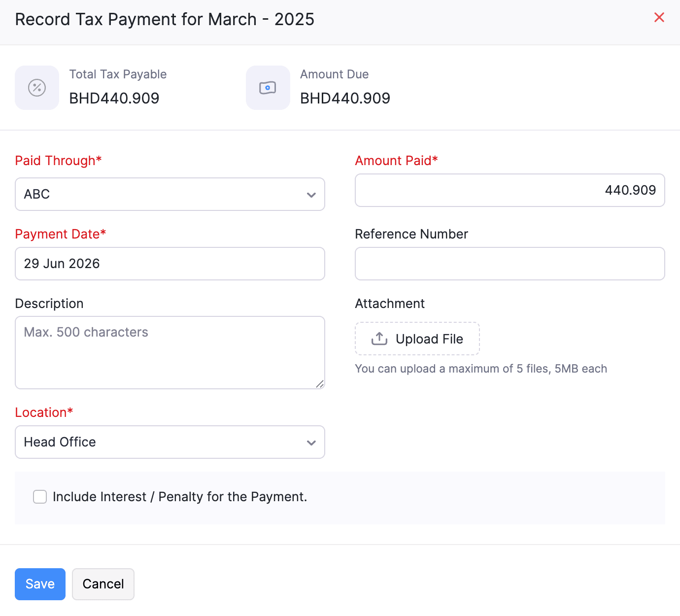
Task: Click the Upload File button
Action: 417,339
